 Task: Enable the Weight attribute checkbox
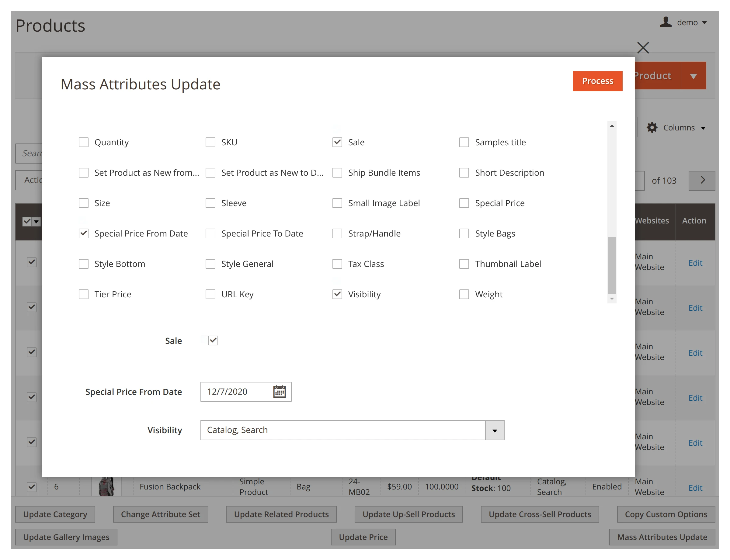click(x=464, y=294)
